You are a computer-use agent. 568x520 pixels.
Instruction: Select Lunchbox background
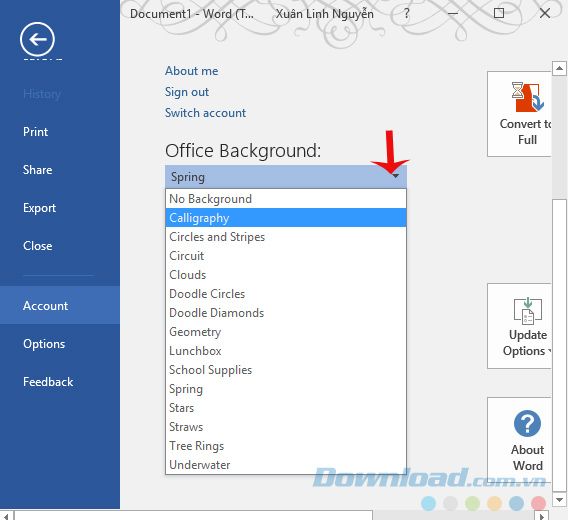tap(286, 351)
